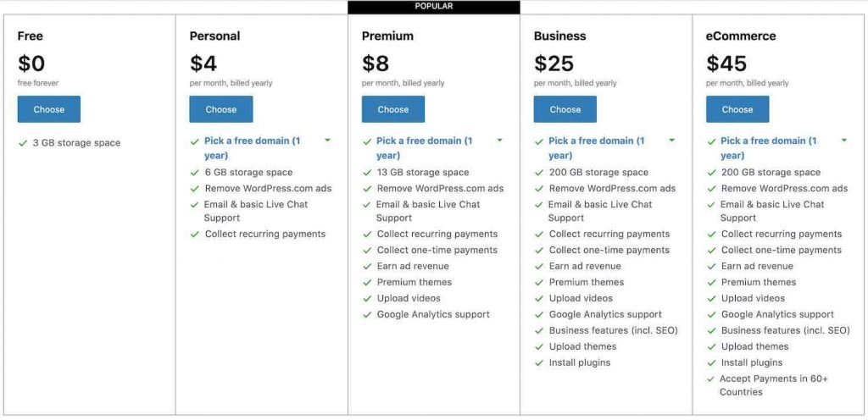Click the checkmark beside 6 GB storage space
This screenshot has width=868, height=420.
194,173
